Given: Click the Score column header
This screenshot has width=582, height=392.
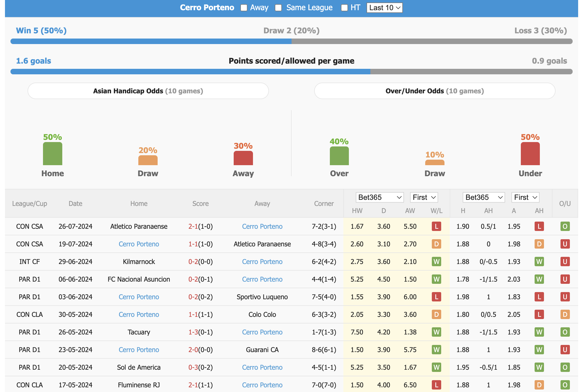Looking at the screenshot, I should coord(200,204).
